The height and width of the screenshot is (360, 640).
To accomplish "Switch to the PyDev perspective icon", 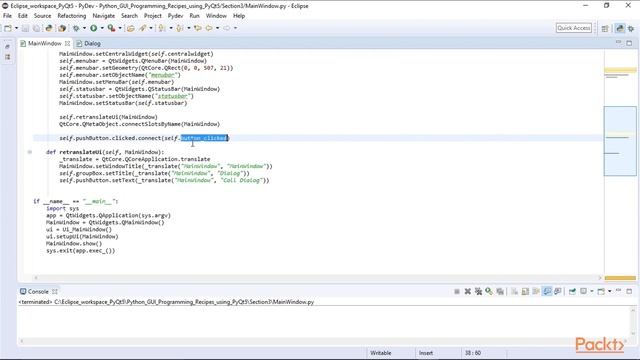I will (x=620, y=28).
